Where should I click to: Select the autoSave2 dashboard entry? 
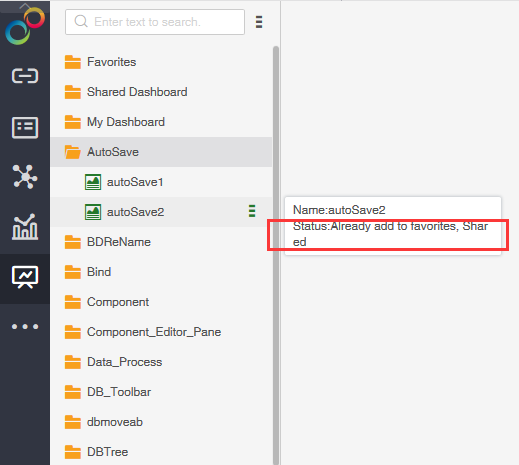tap(161, 212)
